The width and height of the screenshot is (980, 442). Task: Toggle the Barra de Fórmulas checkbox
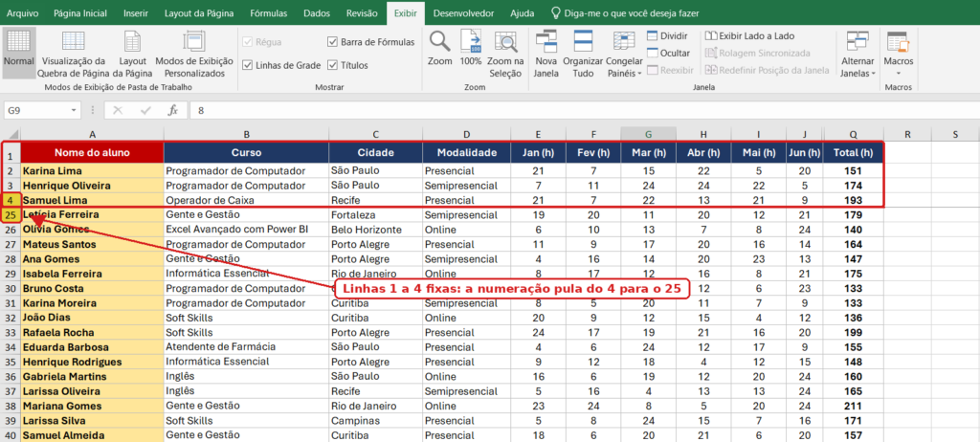point(332,42)
